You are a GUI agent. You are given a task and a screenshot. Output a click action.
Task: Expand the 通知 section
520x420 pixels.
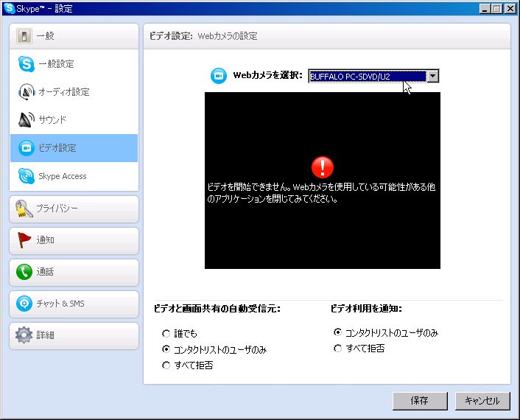coord(74,240)
